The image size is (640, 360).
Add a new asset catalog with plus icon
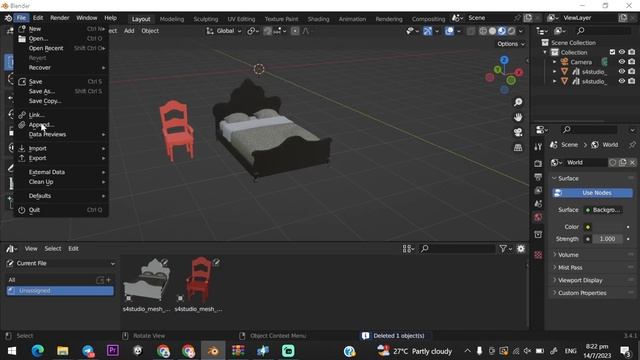point(109,280)
